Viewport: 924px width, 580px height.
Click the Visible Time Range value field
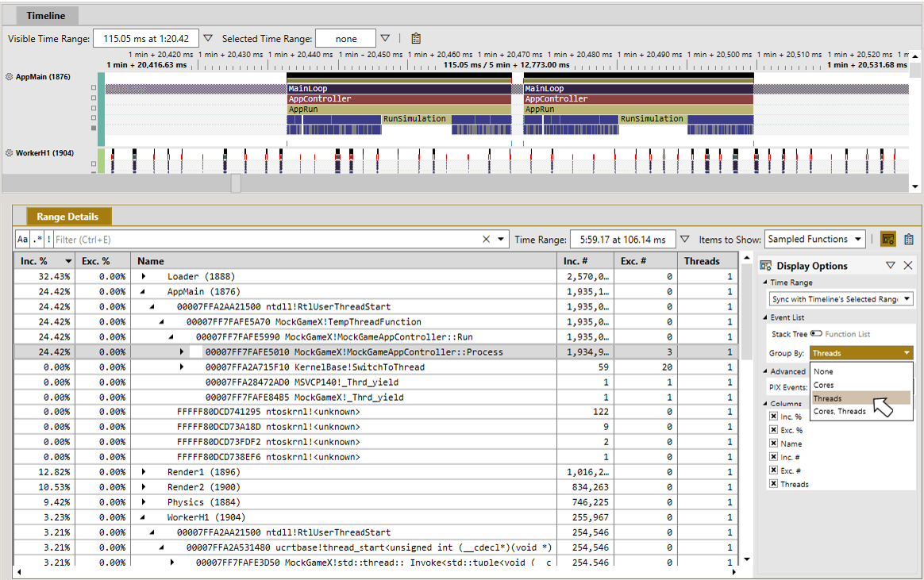click(x=146, y=38)
